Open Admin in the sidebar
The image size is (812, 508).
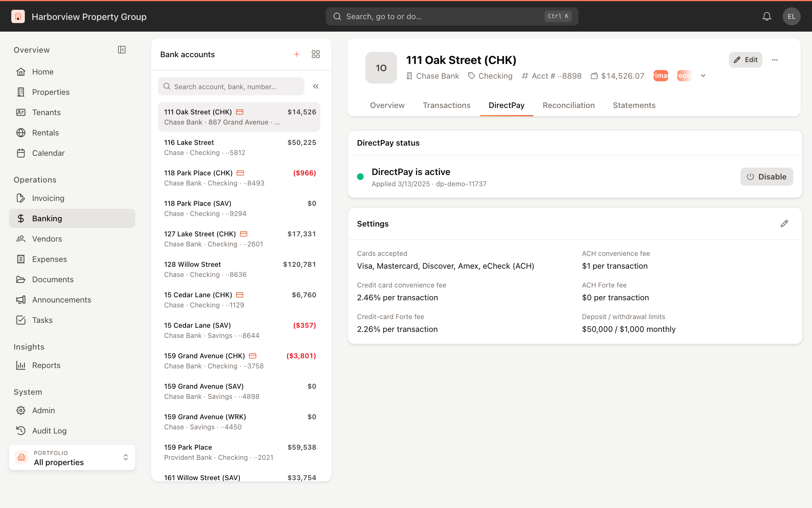pyautogui.click(x=72, y=411)
